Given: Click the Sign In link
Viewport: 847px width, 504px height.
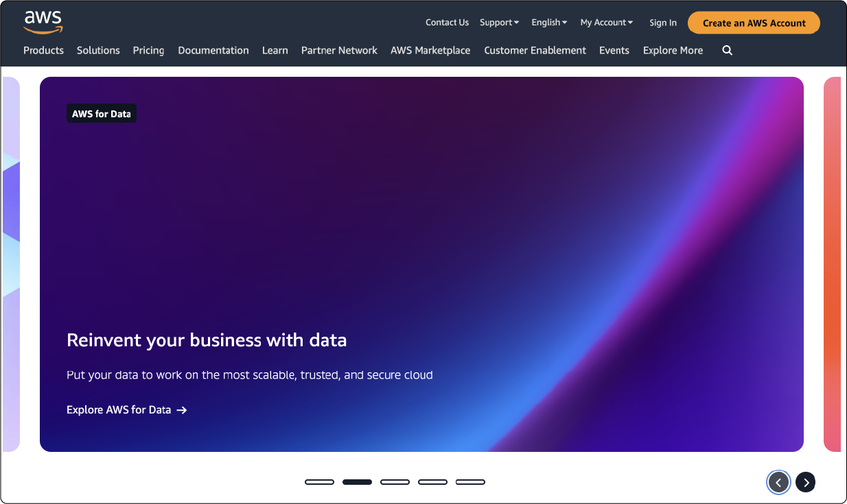Looking at the screenshot, I should [x=663, y=23].
